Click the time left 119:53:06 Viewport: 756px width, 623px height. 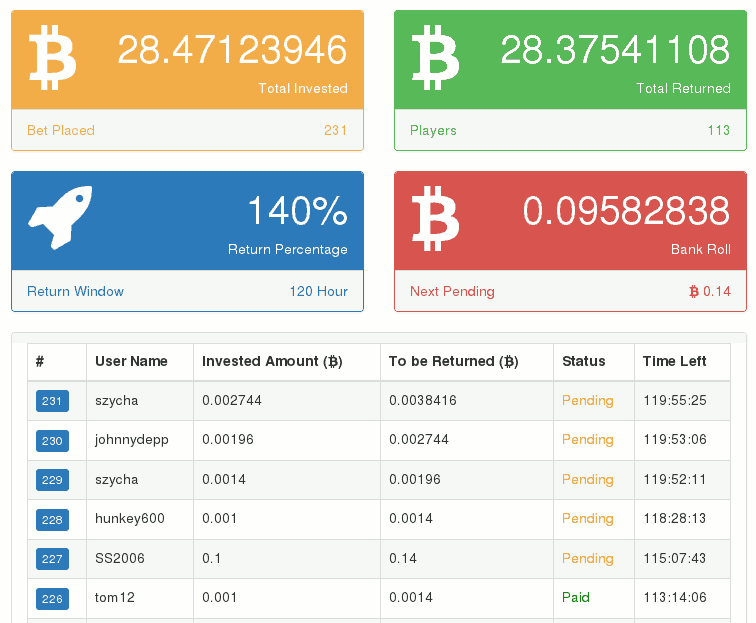tap(675, 440)
